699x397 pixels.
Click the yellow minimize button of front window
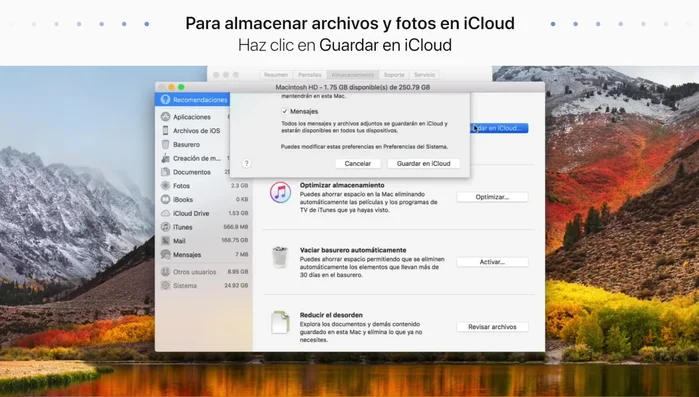(172, 87)
